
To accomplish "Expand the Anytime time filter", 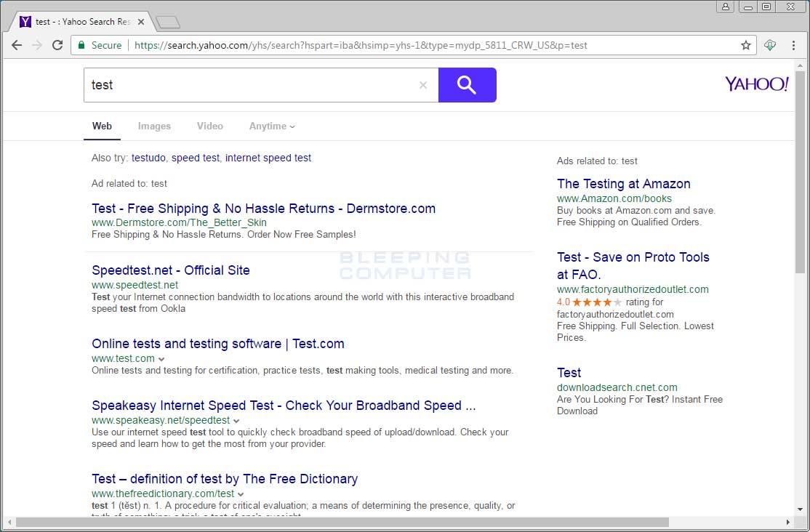I will coord(272,126).
